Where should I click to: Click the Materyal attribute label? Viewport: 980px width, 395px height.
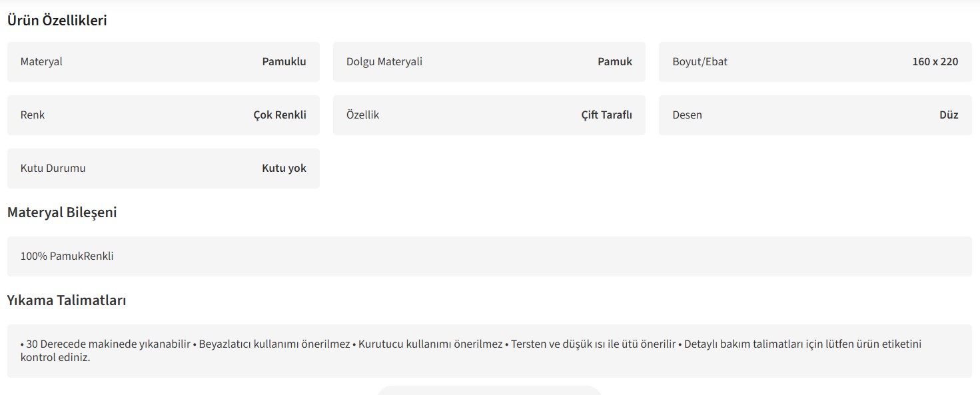click(41, 62)
